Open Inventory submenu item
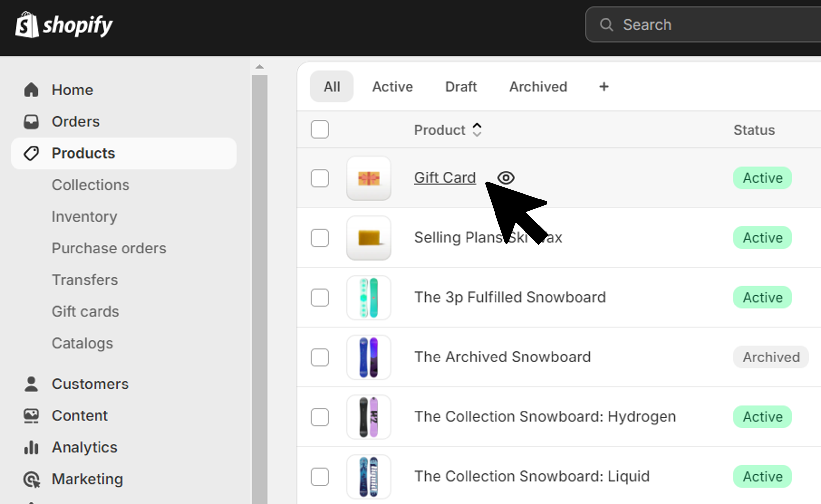 pos(84,217)
